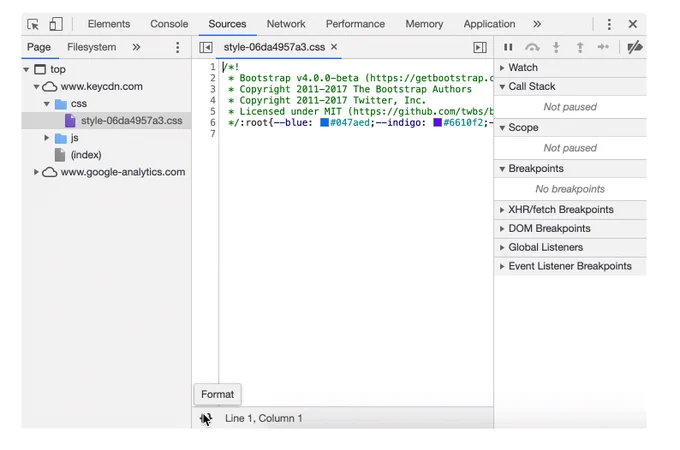The width and height of the screenshot is (680, 450).
Task: Go to the Performance tab
Action: pos(355,24)
